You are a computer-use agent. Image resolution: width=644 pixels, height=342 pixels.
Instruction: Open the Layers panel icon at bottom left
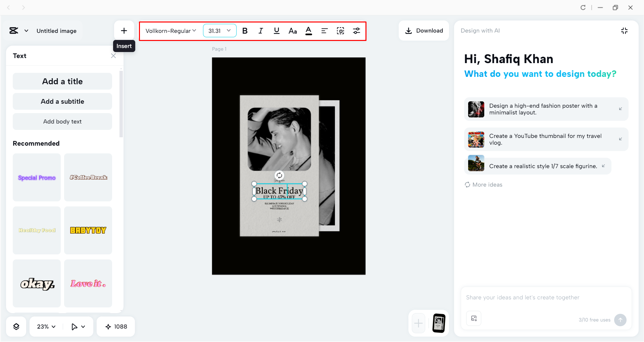[16, 326]
